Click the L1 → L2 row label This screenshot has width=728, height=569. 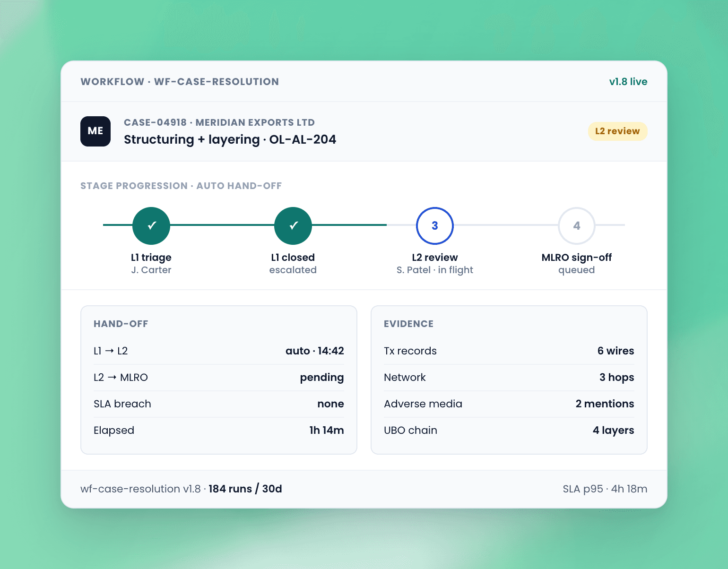point(111,351)
